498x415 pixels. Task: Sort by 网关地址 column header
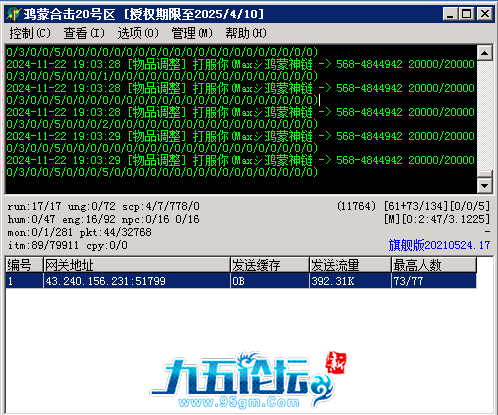pos(137,265)
